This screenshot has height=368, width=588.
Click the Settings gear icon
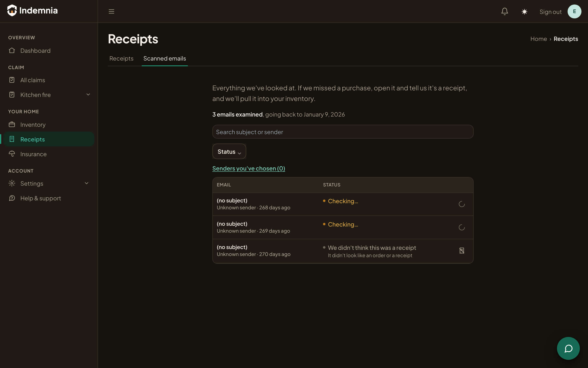point(12,183)
